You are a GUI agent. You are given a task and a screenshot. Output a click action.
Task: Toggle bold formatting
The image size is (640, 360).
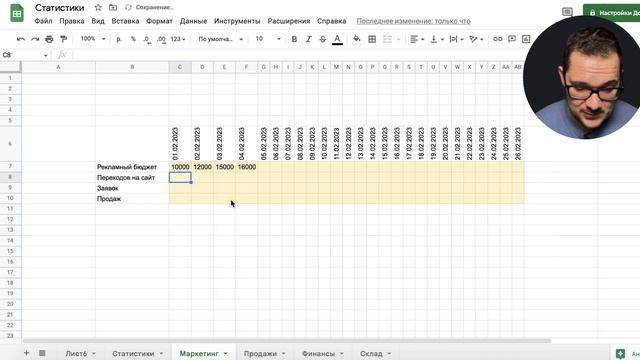point(294,39)
